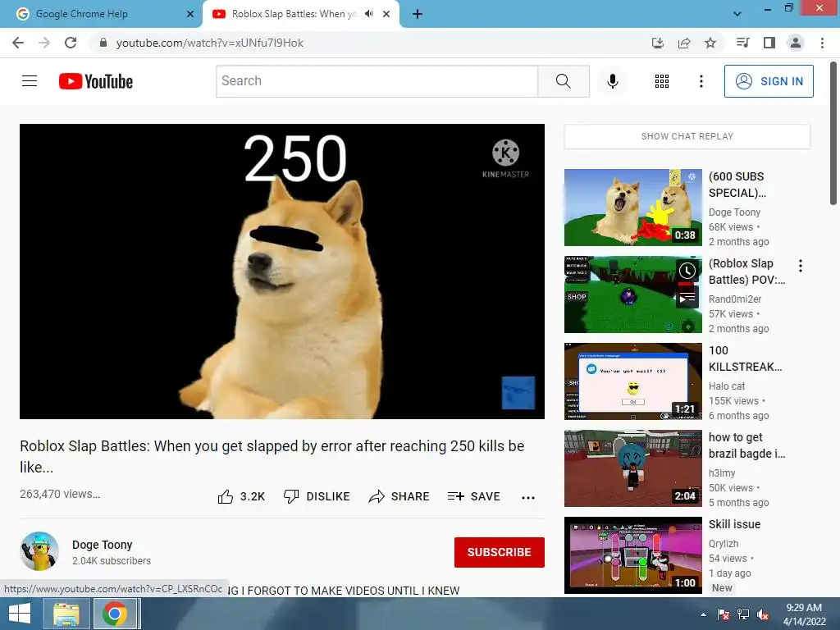Subscribe to Doge Toony
Viewport: 840px width, 630px height.
(x=500, y=552)
